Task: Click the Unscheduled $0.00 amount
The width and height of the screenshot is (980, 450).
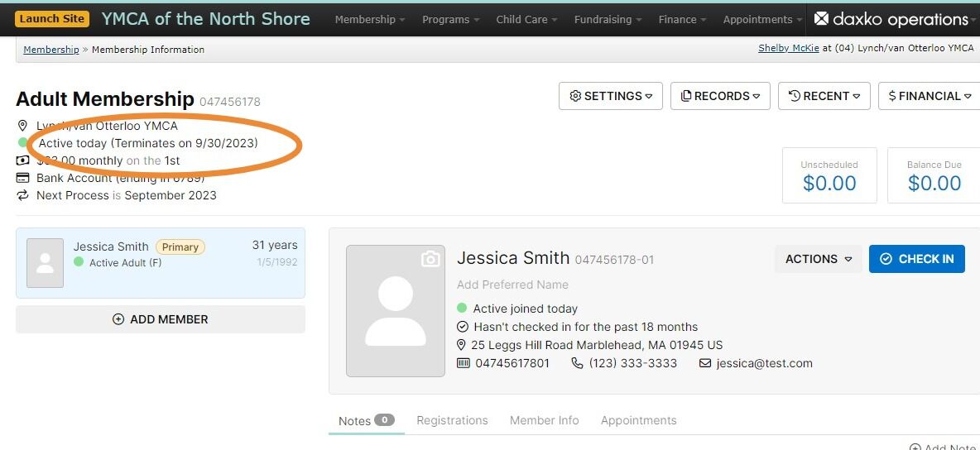Action: [829, 183]
